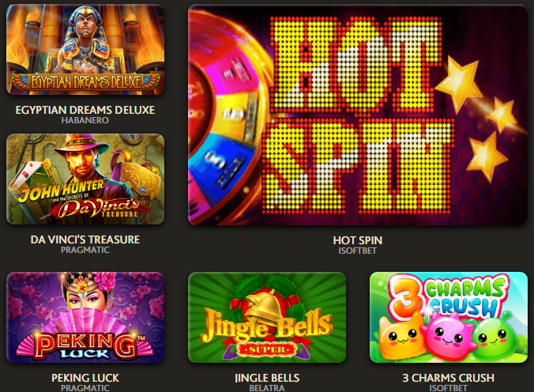The height and width of the screenshot is (392, 534).
Task: Open the Jingle Bells Super game thumbnail
Action: point(267,318)
